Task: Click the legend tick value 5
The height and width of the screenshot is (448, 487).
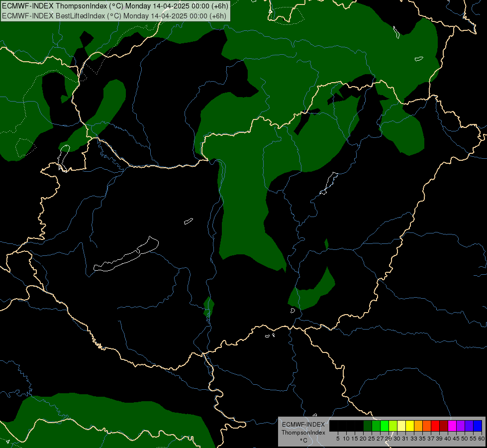Action: (338, 439)
